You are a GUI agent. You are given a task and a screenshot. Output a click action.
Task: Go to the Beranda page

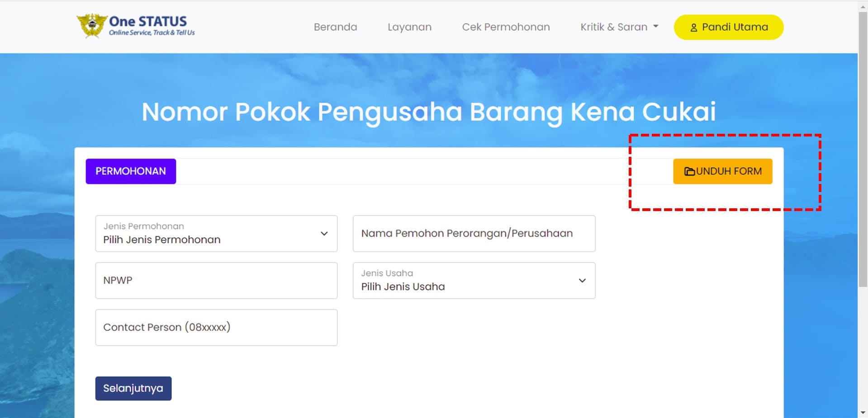[335, 27]
